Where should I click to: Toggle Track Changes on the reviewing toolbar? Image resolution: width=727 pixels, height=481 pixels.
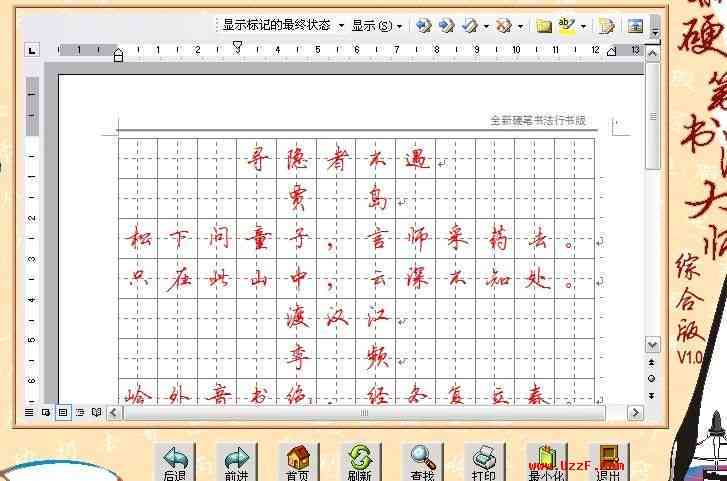(x=606, y=26)
